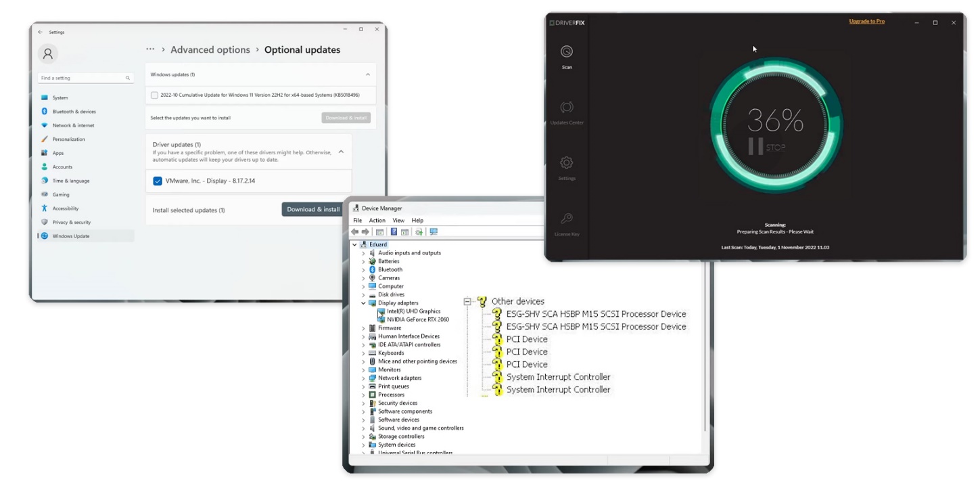Click Scan for hardware changes toolbar icon
Viewport: 980px width, 490px height.
click(x=434, y=232)
